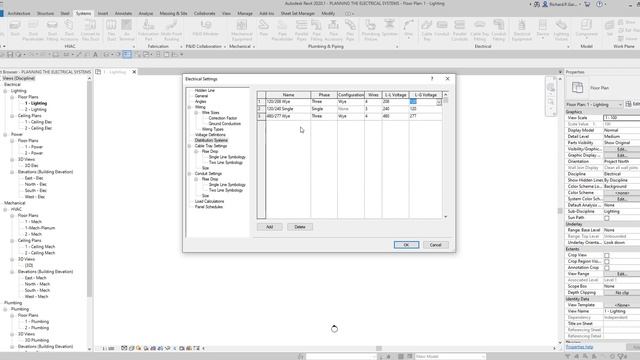Open the Collaborate ribbon tab
The image size is (640, 360).
[204, 13]
